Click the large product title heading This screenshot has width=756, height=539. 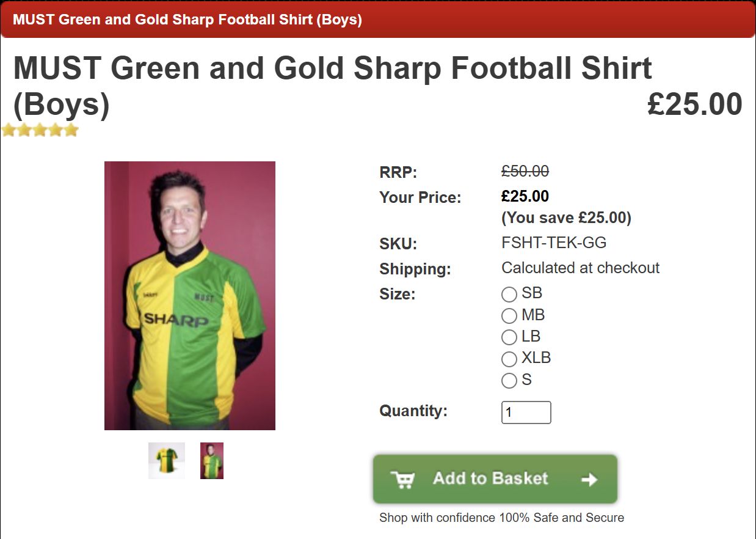click(x=332, y=86)
